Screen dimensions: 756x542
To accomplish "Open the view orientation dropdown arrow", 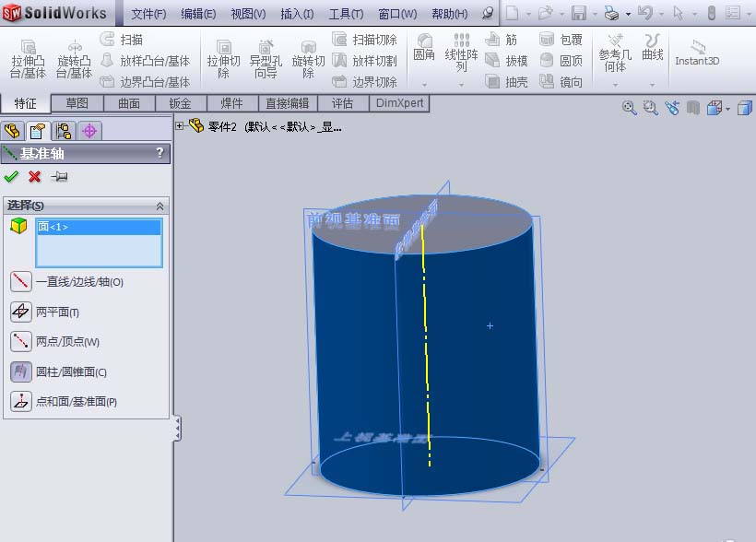I will tap(727, 109).
